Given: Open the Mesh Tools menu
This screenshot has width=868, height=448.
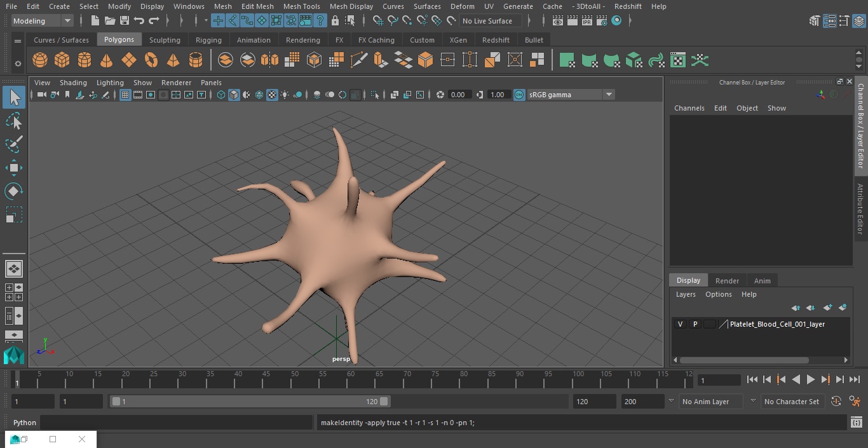Looking at the screenshot, I should (x=301, y=6).
